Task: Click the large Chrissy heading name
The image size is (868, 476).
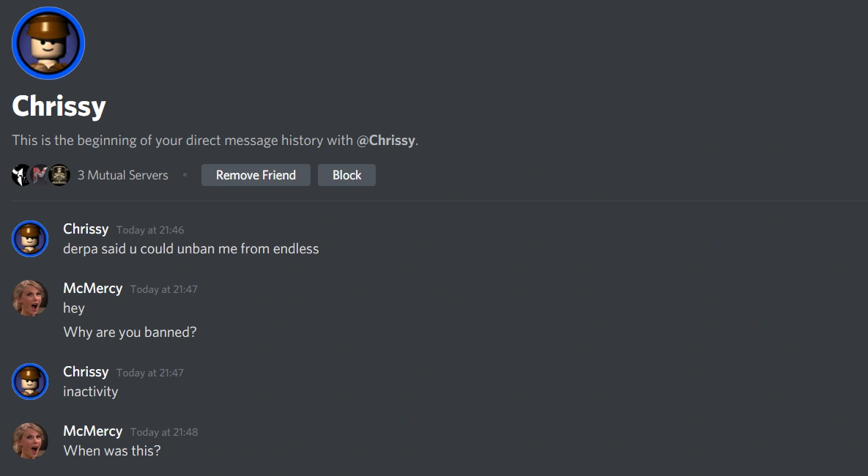Action: coord(59,107)
